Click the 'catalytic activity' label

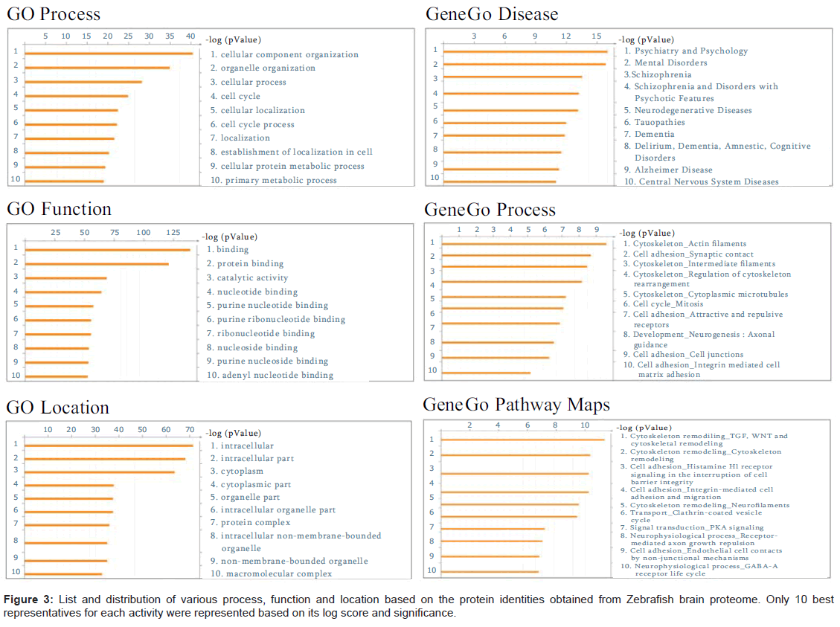pos(252,277)
